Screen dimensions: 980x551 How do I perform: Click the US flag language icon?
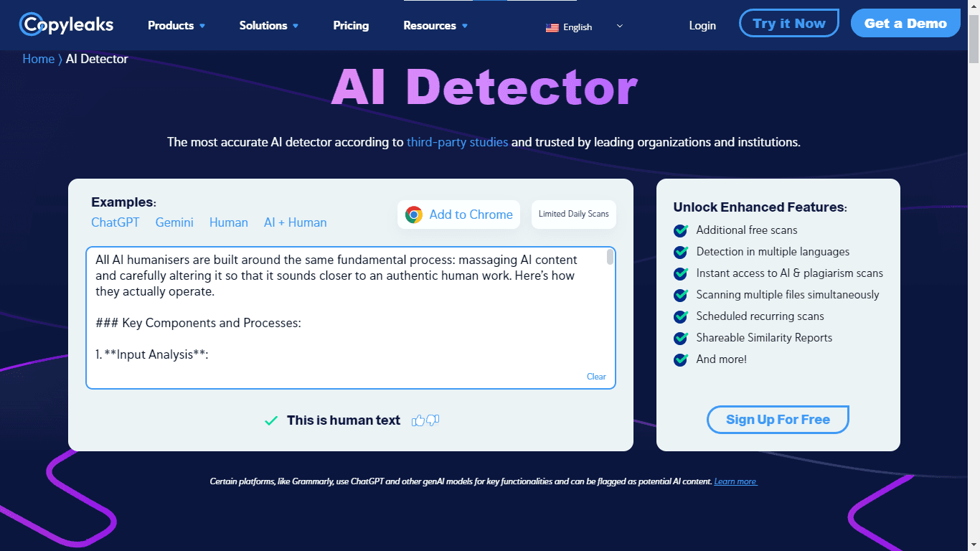(x=552, y=27)
